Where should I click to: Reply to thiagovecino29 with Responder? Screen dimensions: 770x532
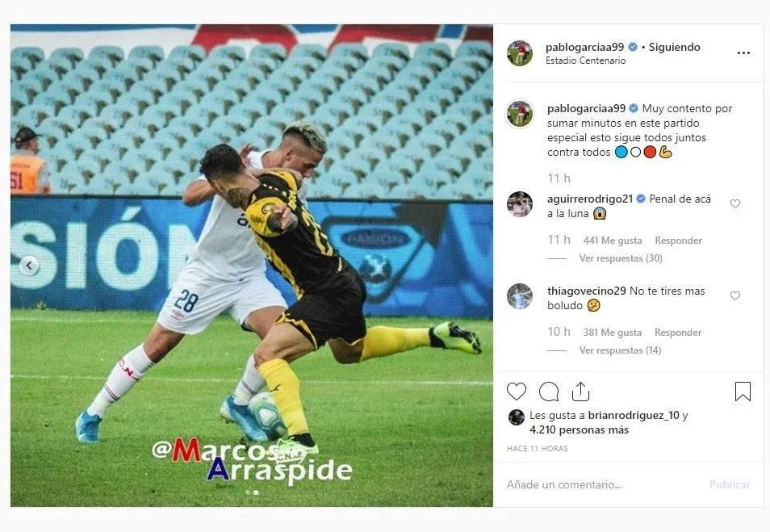point(678,333)
